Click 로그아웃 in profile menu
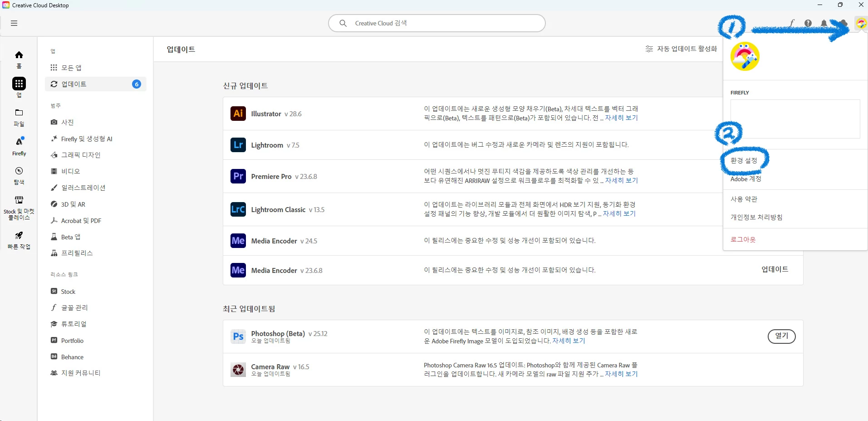The height and width of the screenshot is (421, 868). 743,239
